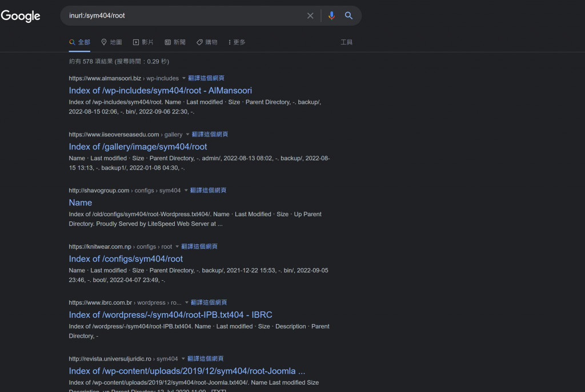Select the 全部 (All) results tab

tap(79, 42)
